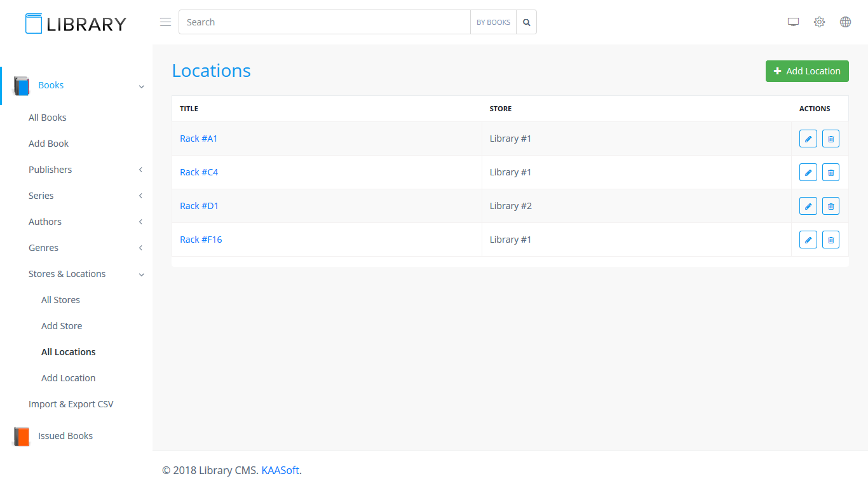The width and height of the screenshot is (868, 488).
Task: Expand the Authors submenu
Action: point(85,222)
